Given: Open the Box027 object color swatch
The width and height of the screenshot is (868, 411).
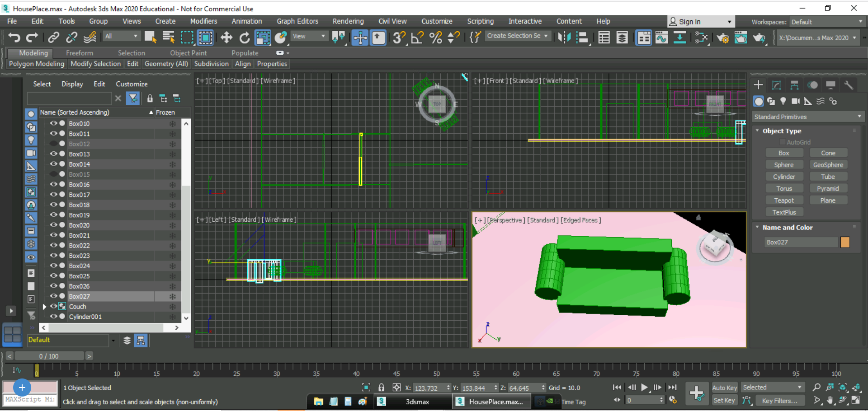Looking at the screenshot, I should click(845, 242).
